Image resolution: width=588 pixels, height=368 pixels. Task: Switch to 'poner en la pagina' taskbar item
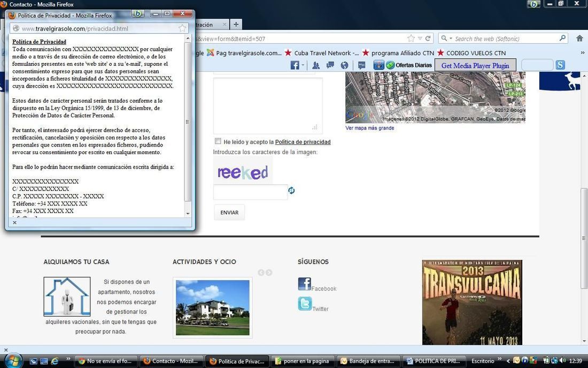[x=303, y=361]
